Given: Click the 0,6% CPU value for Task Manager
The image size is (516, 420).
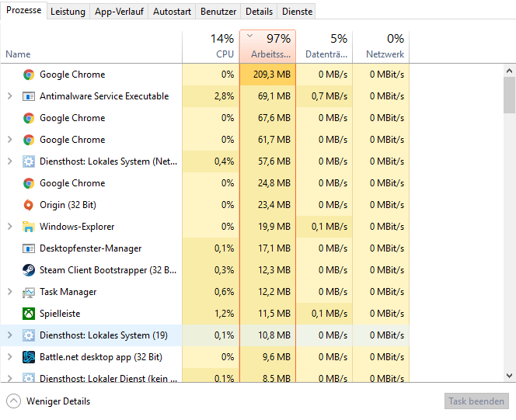Looking at the screenshot, I should coord(224,292).
